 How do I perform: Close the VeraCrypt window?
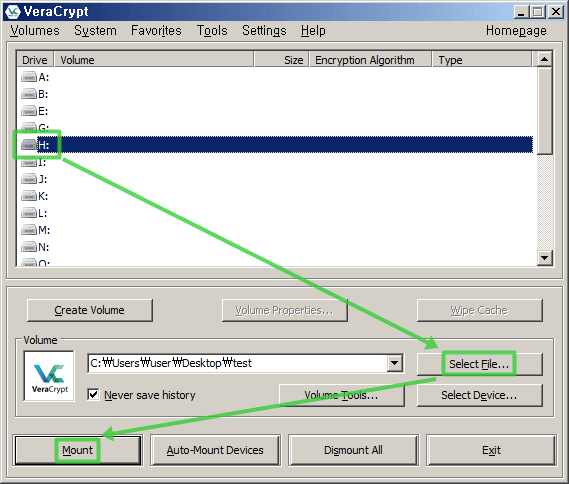[x=556, y=12]
